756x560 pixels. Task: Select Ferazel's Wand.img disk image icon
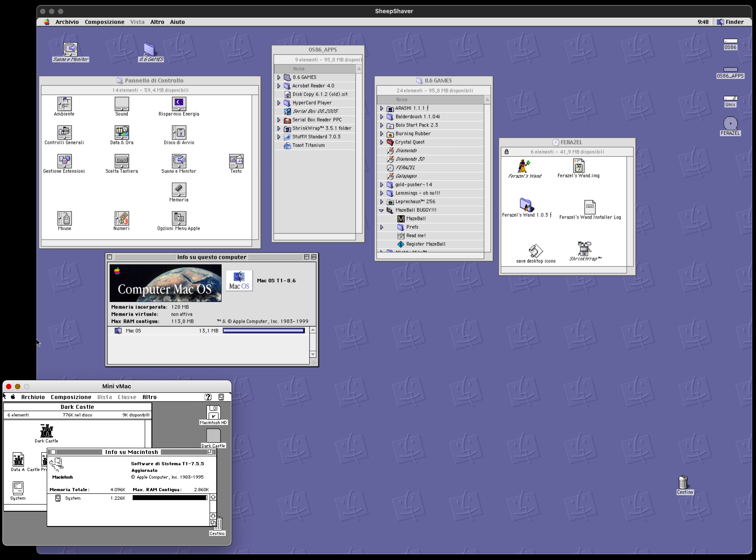coord(579,166)
